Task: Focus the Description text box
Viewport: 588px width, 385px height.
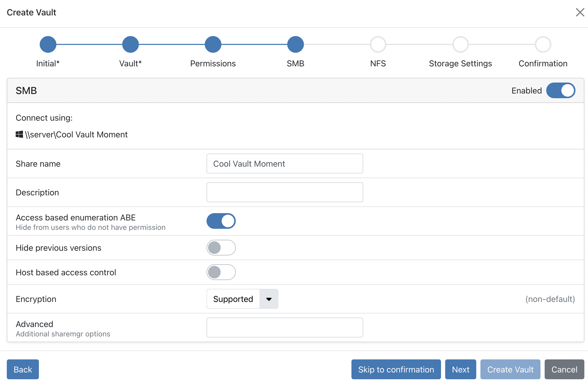Action: 285,192
